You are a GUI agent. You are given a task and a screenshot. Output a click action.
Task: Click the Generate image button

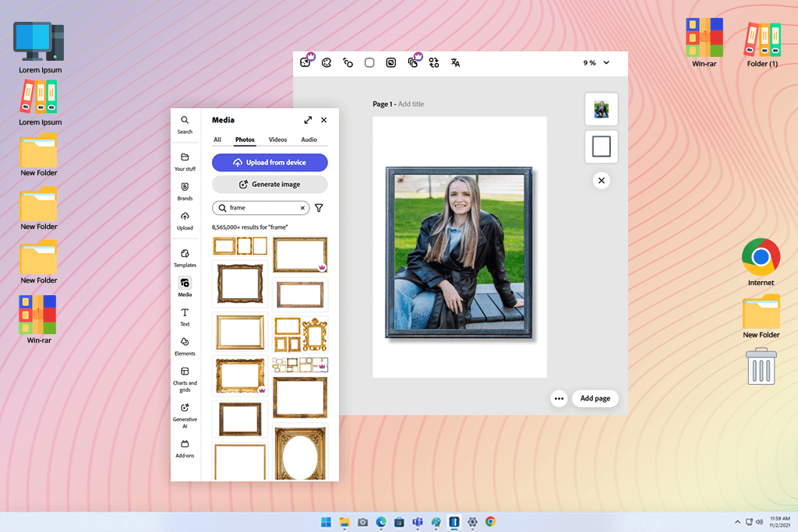pyautogui.click(x=270, y=184)
